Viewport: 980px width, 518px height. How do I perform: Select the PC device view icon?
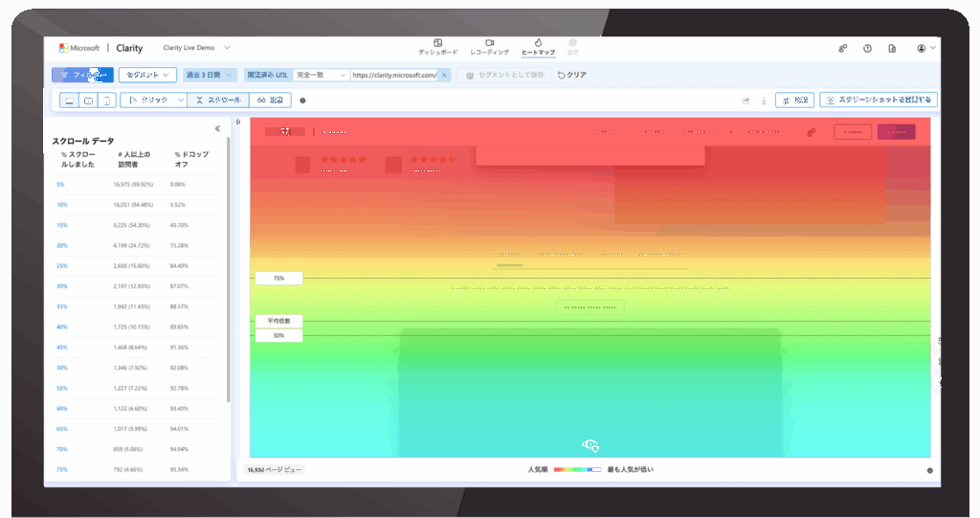(x=69, y=101)
